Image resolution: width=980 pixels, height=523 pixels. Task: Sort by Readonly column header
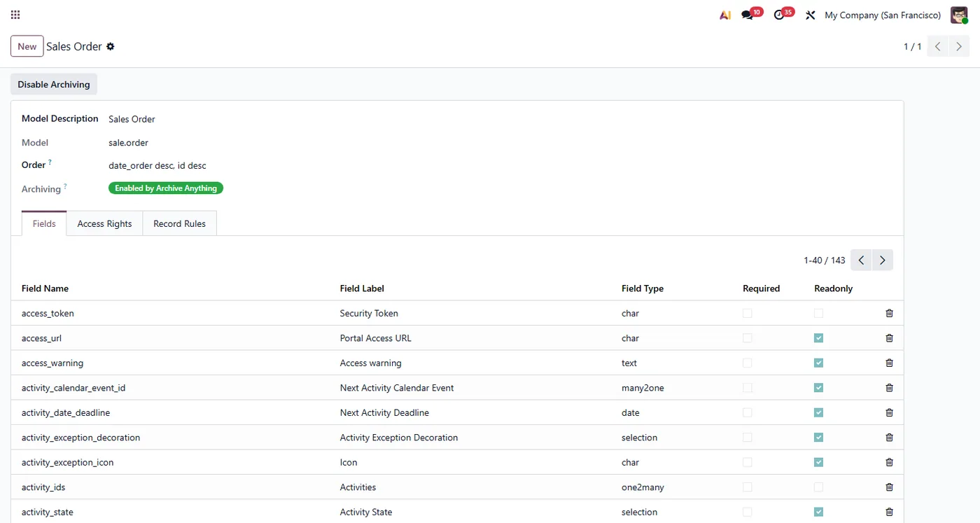click(x=833, y=288)
